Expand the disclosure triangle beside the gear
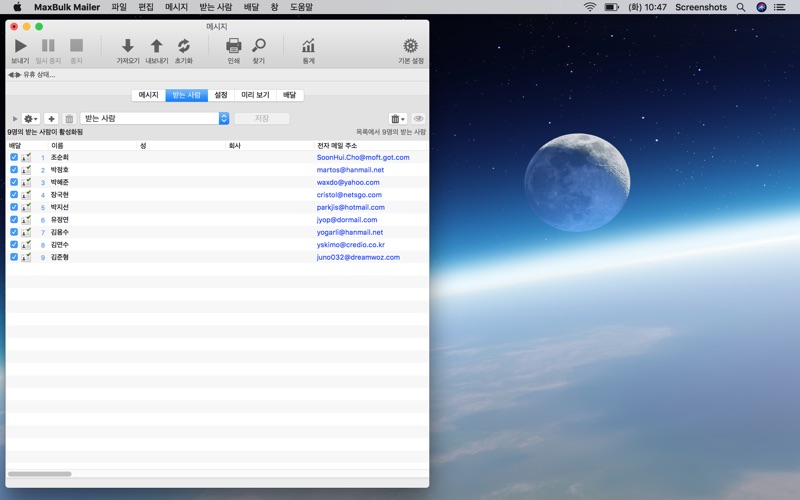 [15, 118]
